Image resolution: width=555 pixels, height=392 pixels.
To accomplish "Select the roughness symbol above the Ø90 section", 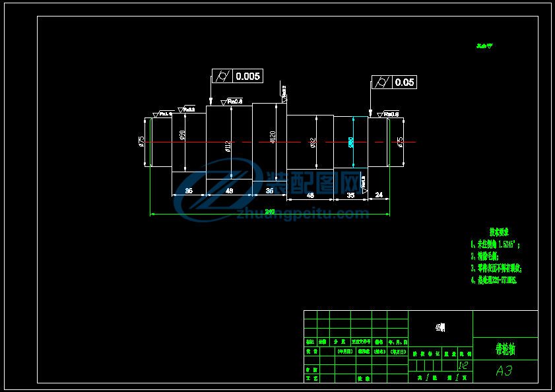I will tap(187, 109).
